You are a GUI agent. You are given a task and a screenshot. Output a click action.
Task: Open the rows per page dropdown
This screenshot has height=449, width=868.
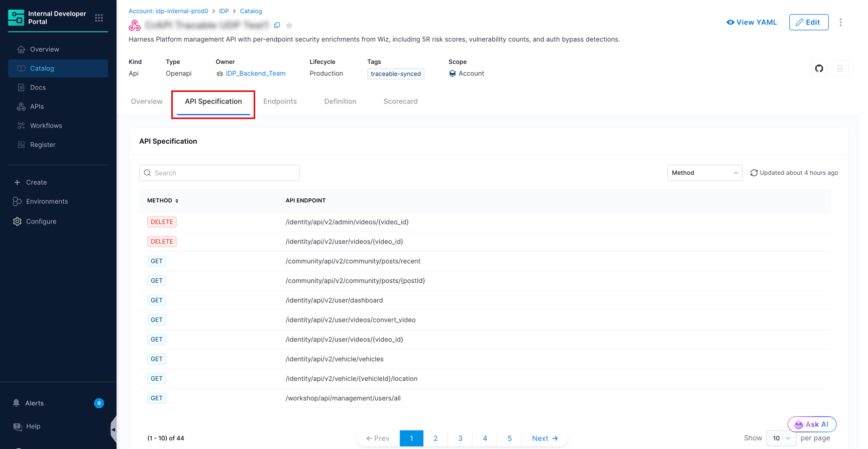pyautogui.click(x=781, y=438)
